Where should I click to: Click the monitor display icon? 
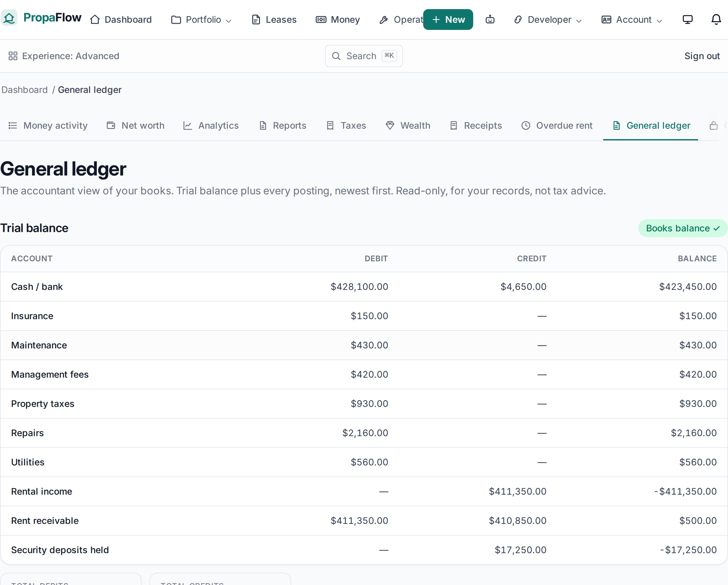pyautogui.click(x=687, y=19)
